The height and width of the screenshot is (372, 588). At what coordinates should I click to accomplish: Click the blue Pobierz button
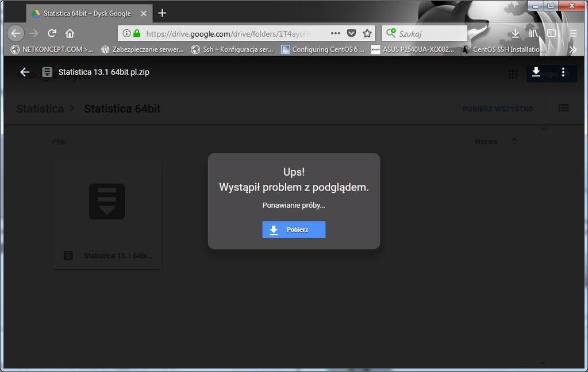click(294, 230)
